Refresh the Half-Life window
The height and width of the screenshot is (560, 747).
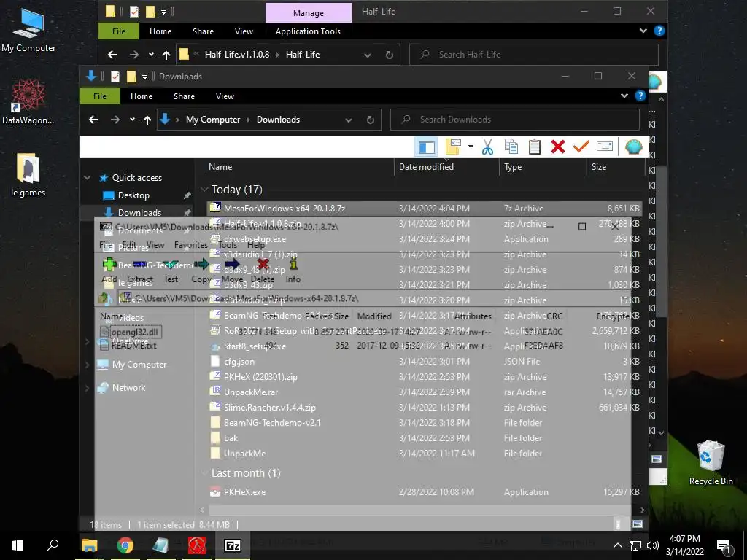(x=390, y=55)
